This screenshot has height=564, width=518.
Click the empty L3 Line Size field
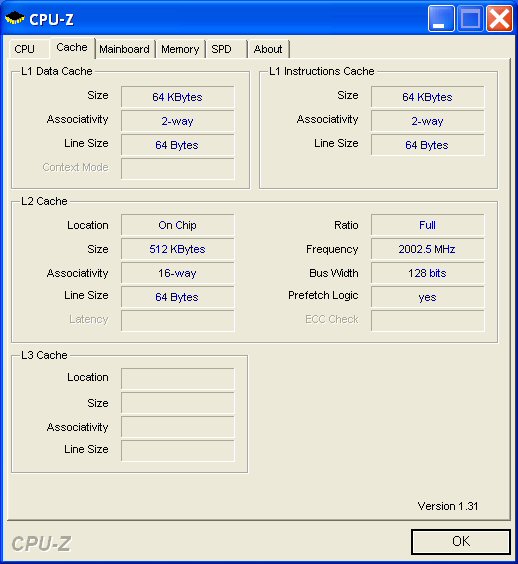click(177, 451)
